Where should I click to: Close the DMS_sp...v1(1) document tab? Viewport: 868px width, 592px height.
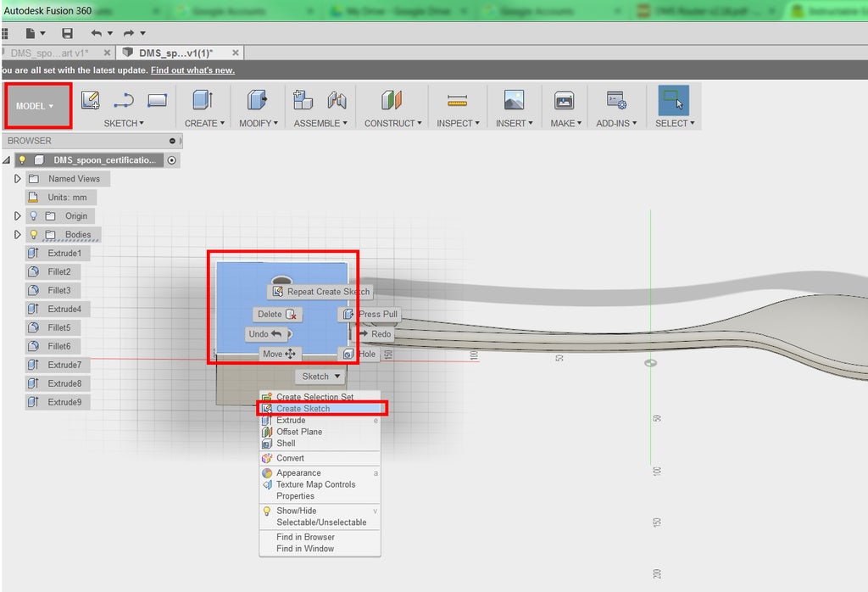pyautogui.click(x=236, y=53)
